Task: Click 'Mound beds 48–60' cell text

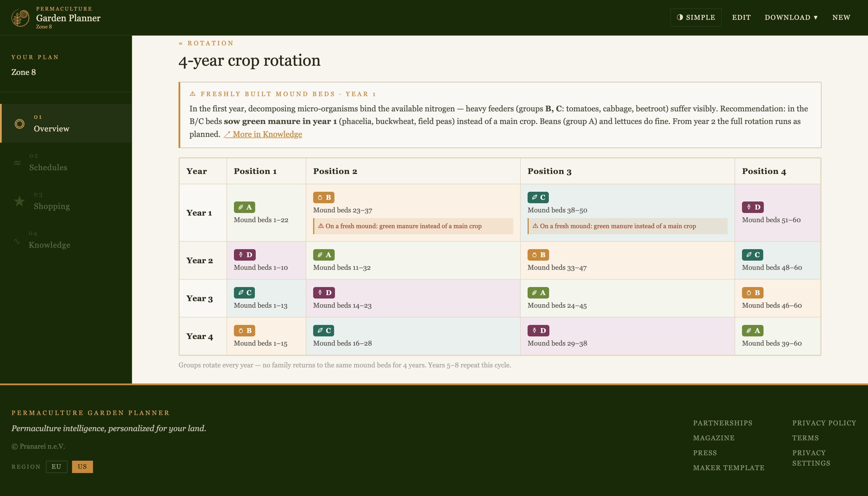Action: tap(772, 268)
